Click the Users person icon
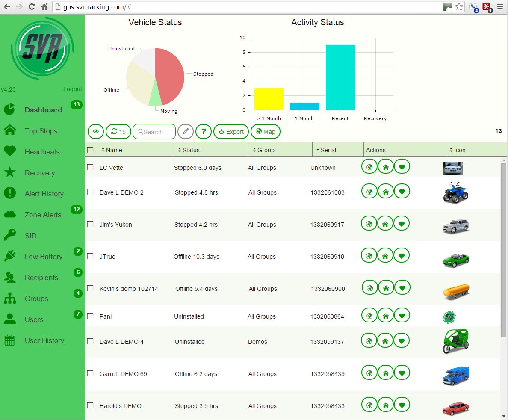This screenshot has height=420, width=508. point(10,319)
